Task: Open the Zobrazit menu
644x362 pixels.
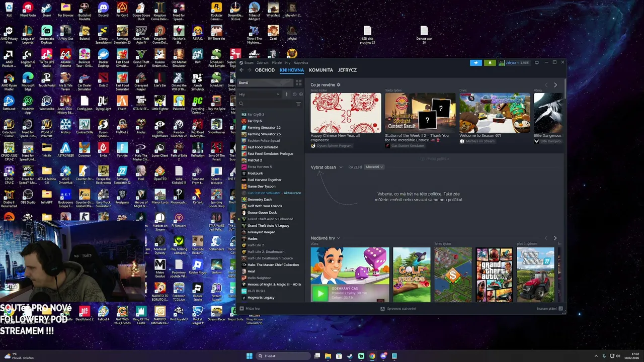Action: click(263, 63)
